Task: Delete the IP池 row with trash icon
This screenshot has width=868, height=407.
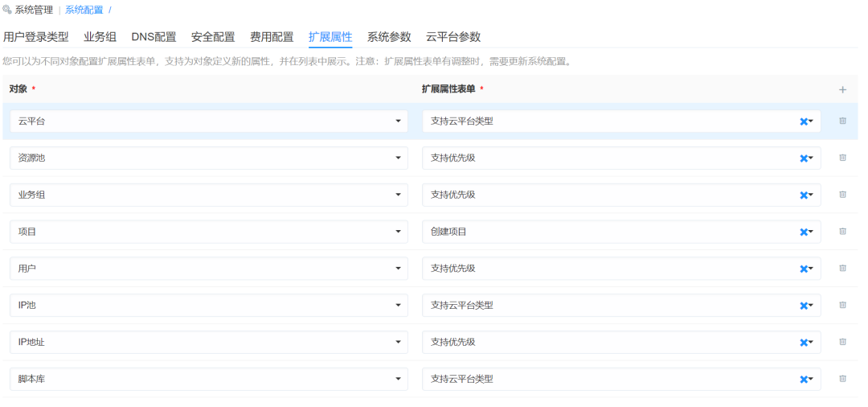Action: coord(842,305)
